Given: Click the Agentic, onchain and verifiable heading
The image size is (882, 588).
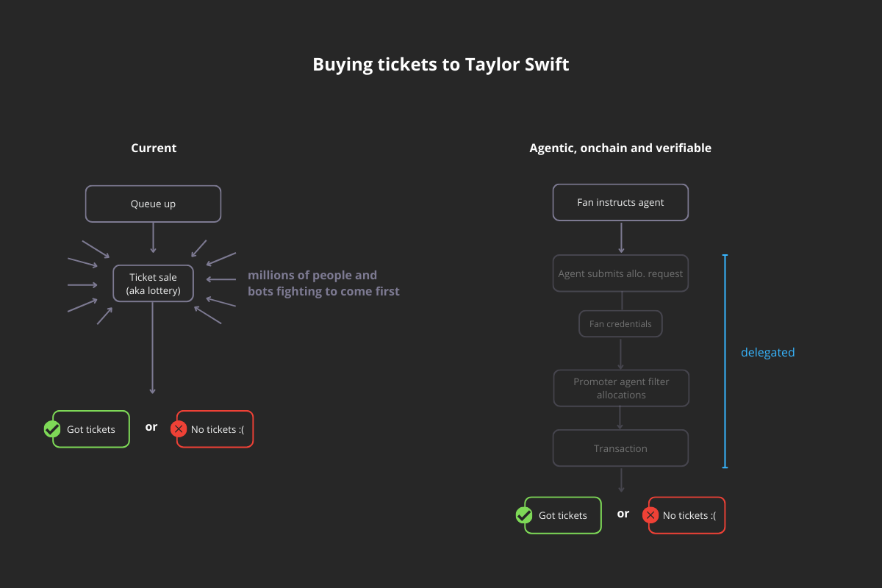Looking at the screenshot, I should click(x=620, y=148).
